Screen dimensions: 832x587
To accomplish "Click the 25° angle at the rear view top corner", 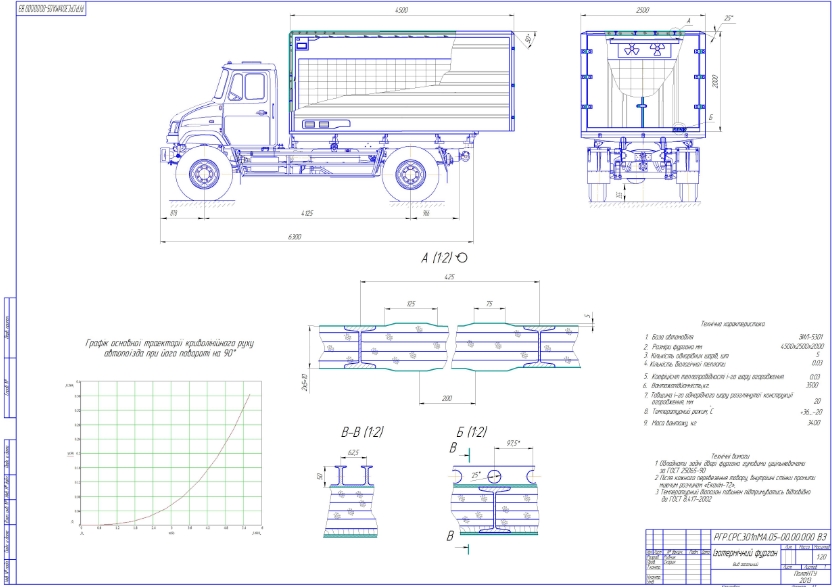I will coord(729,18).
